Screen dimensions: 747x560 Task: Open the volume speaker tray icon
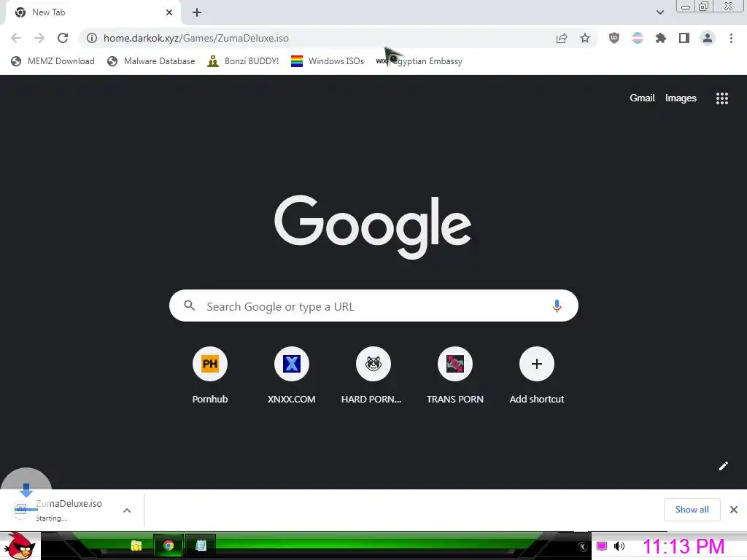click(619, 546)
